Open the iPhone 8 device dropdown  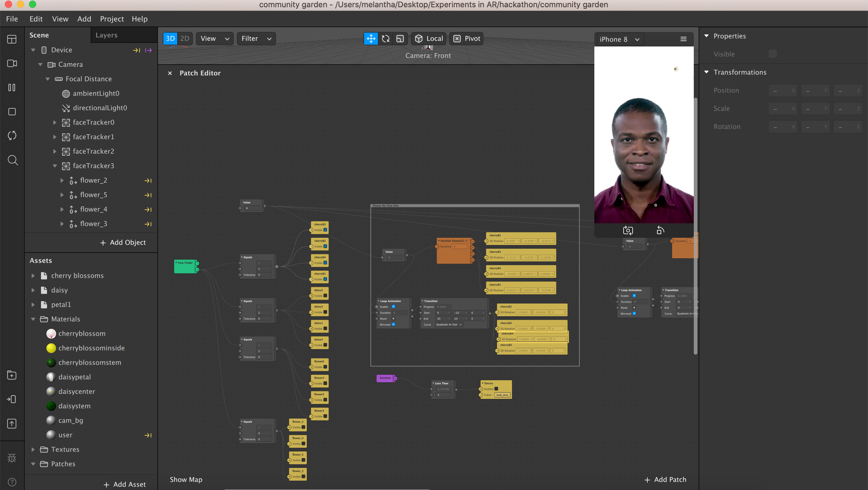(x=619, y=39)
